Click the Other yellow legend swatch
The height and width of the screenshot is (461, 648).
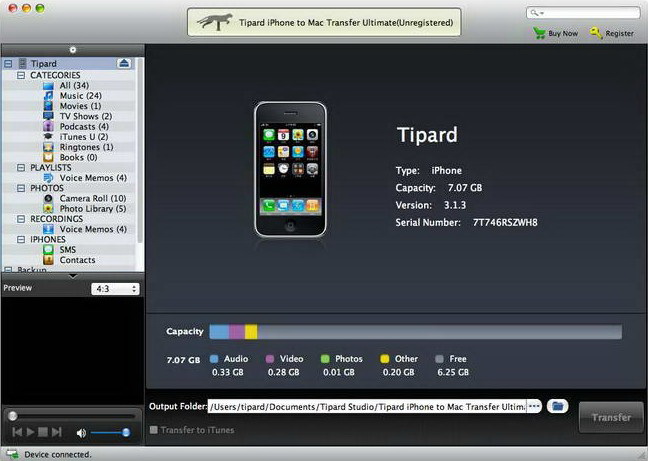tap(385, 359)
